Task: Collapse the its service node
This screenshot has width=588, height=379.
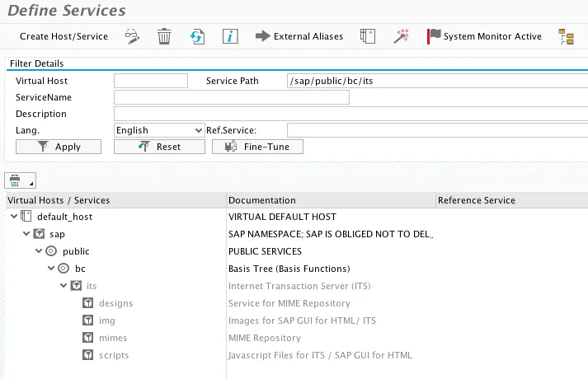Action: pos(64,286)
